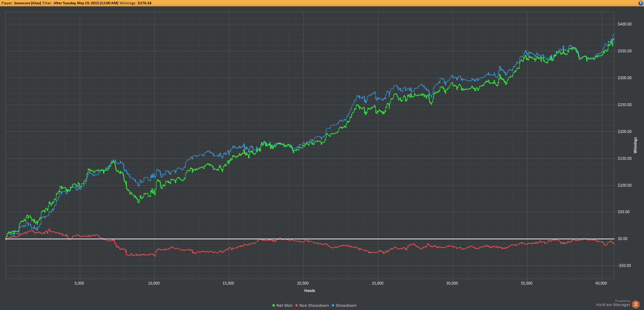The width and height of the screenshot is (644, 310).
Task: Click the $350.00 y-axis label
Action: (625, 51)
